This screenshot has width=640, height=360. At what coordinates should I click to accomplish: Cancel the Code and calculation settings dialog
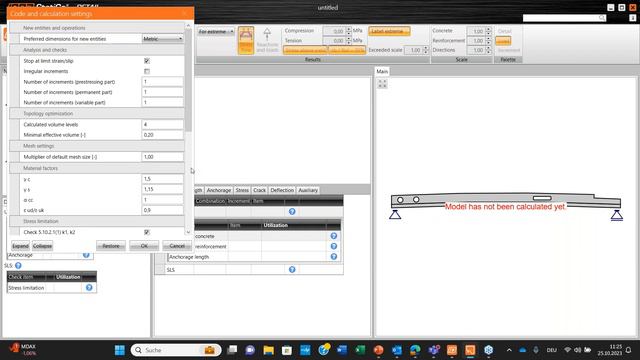pos(177,246)
